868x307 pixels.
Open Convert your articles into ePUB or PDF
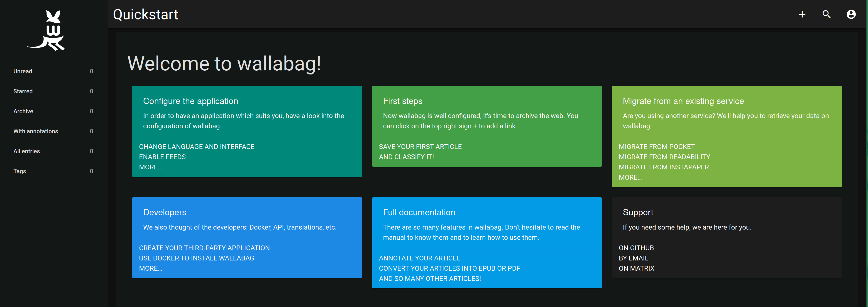tap(449, 268)
